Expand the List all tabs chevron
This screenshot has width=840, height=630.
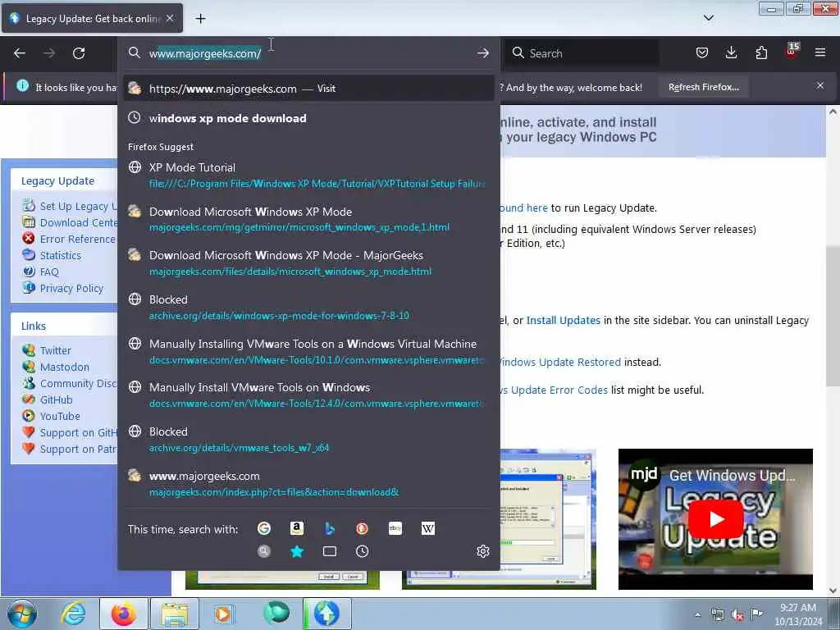point(708,18)
